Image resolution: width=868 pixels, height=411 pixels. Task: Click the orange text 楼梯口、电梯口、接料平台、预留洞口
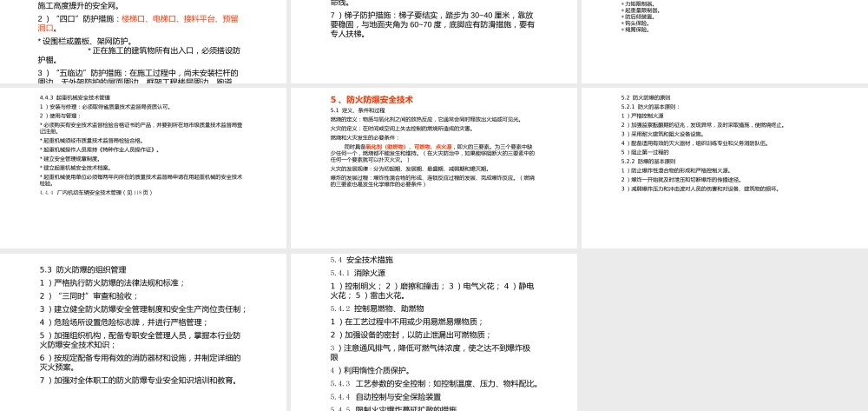click(138, 23)
